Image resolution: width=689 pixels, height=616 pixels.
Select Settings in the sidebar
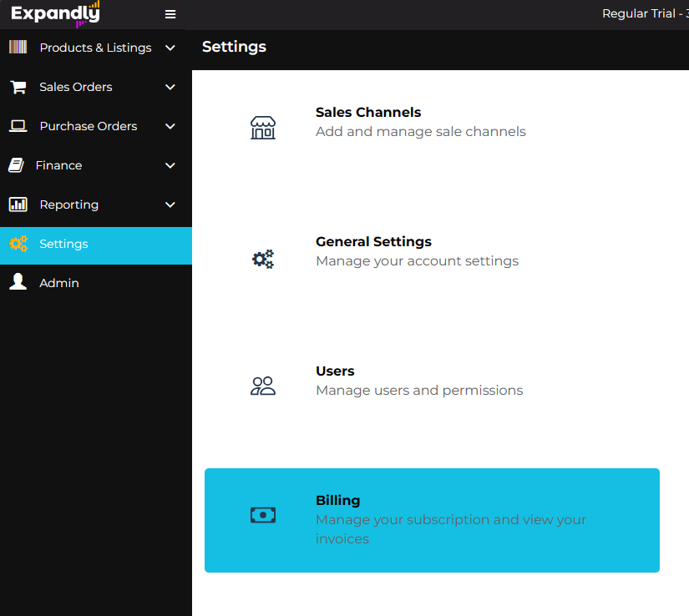click(x=63, y=244)
